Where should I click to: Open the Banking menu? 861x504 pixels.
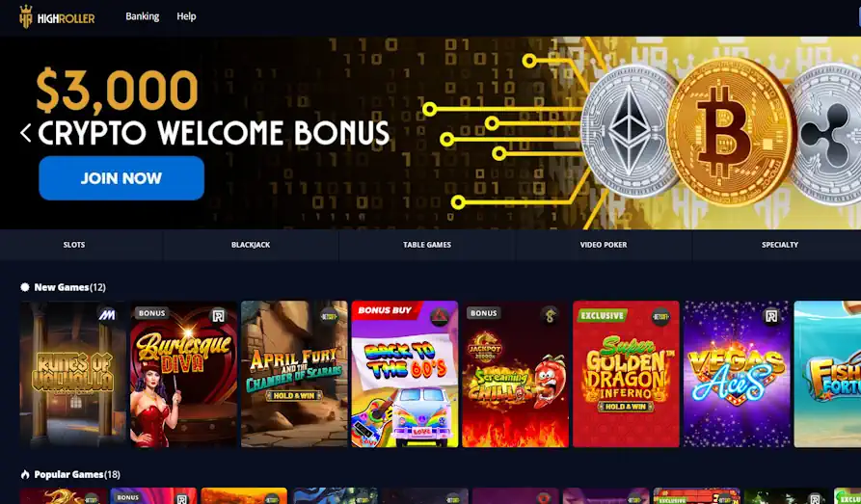coord(143,16)
